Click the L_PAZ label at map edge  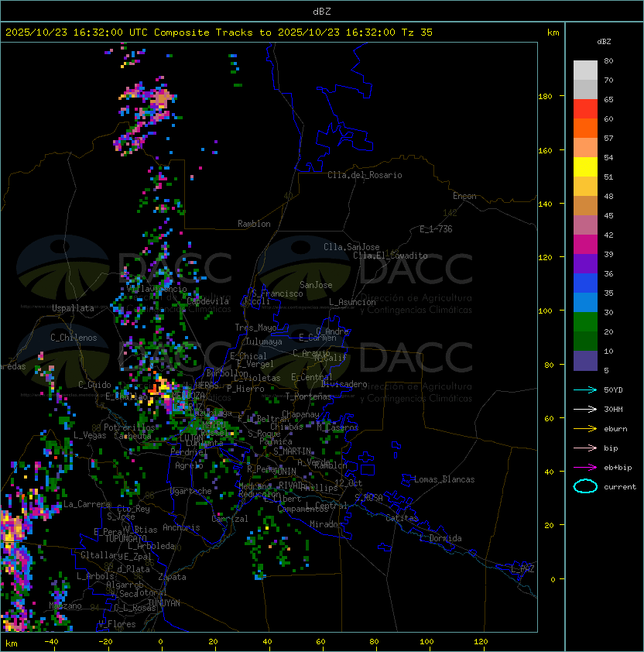coord(522,569)
